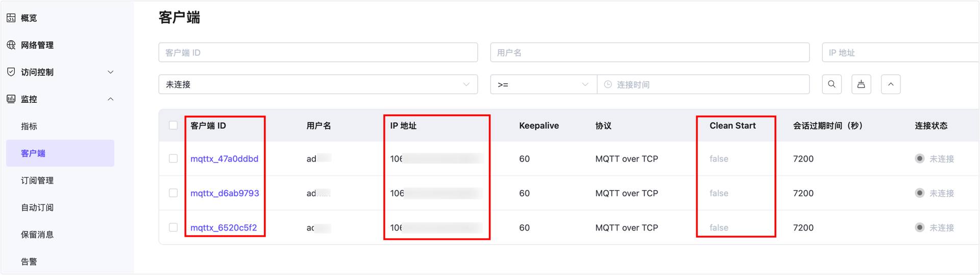Expand the 访问控制 menu chevron
This screenshot has height=275, width=980.
click(x=111, y=72)
